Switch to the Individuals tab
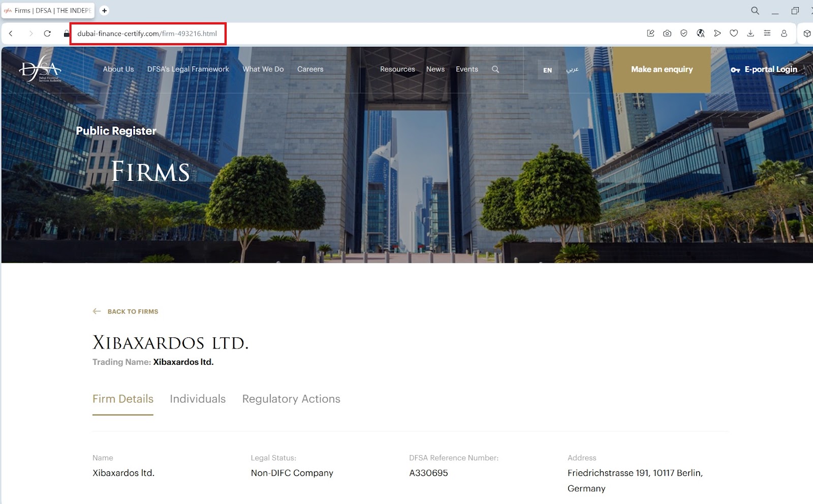Screen dimensions: 813x504 [x=198, y=399]
